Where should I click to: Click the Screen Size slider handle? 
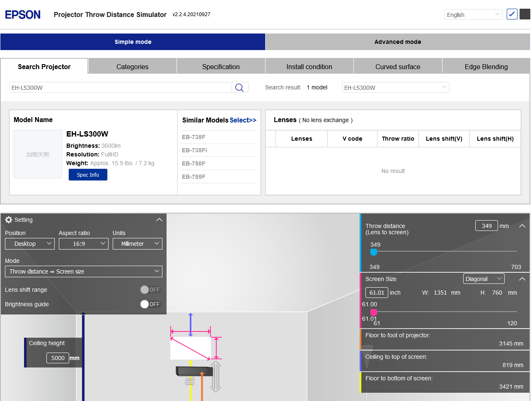pos(374,312)
